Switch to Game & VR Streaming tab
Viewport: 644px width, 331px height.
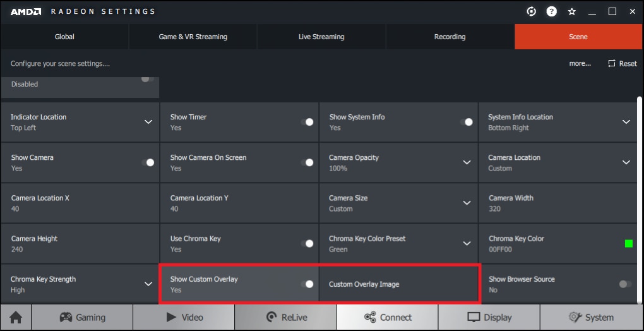(193, 37)
